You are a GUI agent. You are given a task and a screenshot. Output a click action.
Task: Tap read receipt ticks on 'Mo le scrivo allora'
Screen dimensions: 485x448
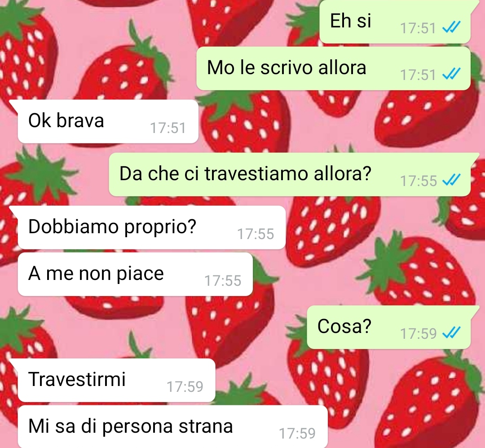[451, 74]
